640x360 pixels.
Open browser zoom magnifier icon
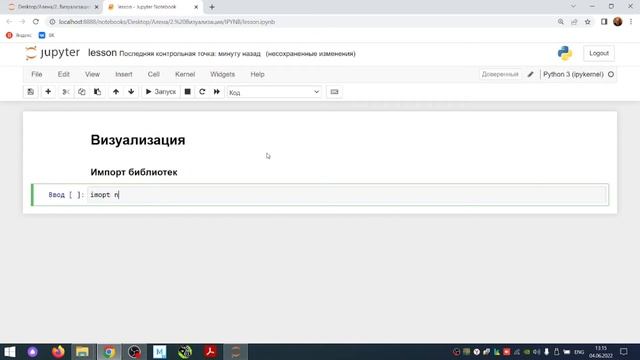(561, 22)
